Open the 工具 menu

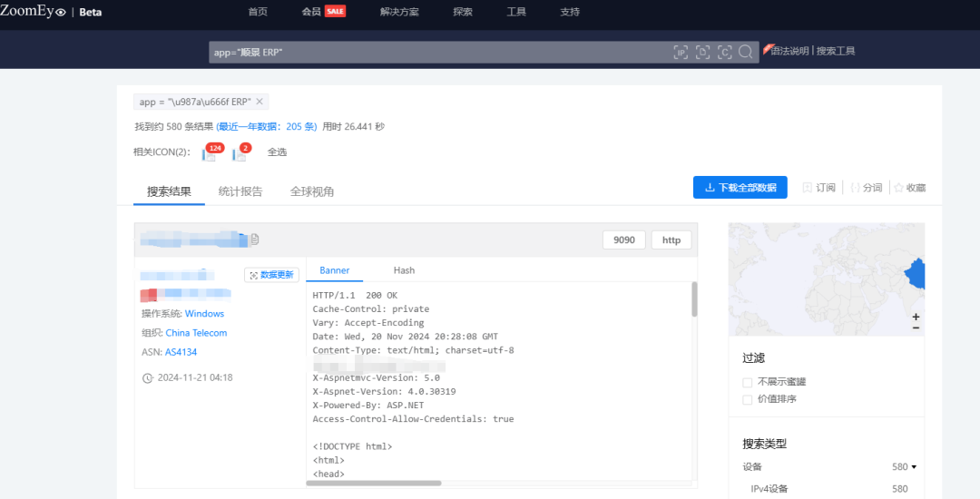coord(516,12)
